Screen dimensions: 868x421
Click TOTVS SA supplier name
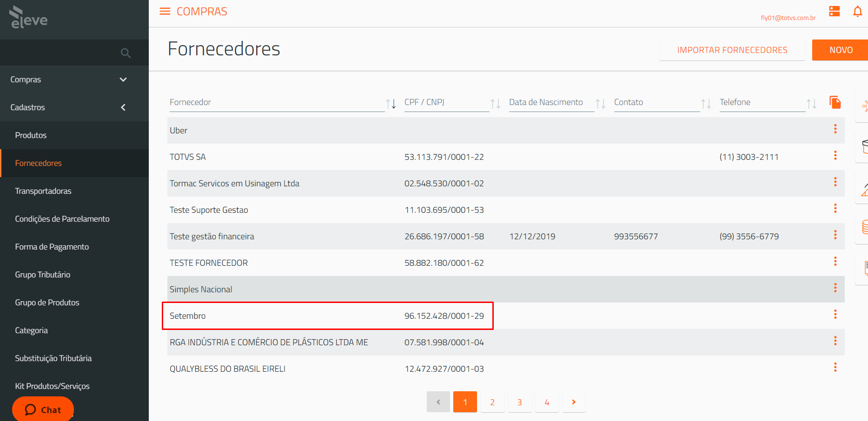(187, 157)
